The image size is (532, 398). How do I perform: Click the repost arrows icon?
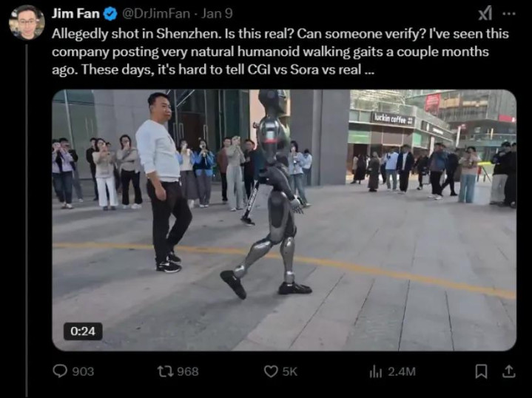(165, 371)
